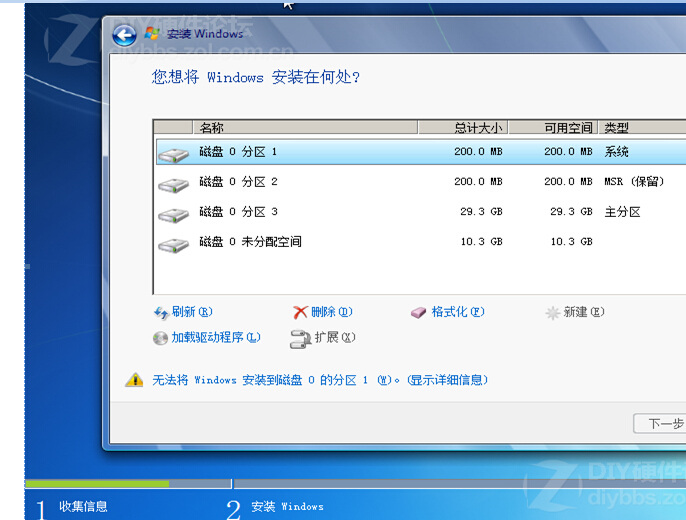
Task: Click the drive icon for 磁盘 0 分区 1
Action: click(x=174, y=155)
